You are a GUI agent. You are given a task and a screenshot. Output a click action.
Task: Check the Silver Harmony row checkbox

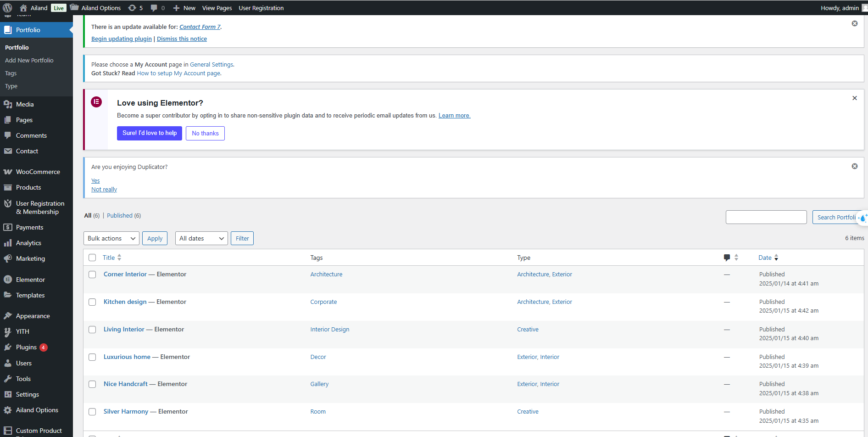click(92, 412)
